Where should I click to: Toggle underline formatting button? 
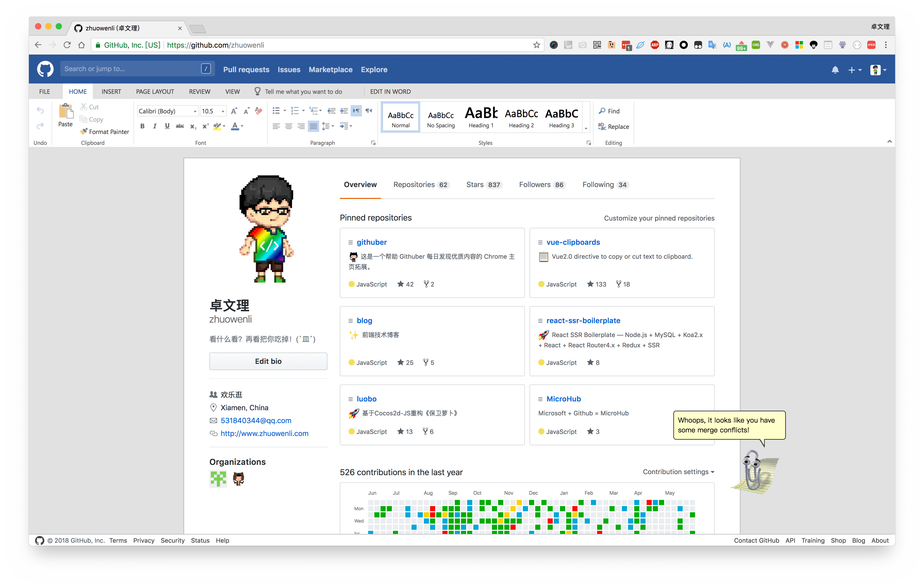pyautogui.click(x=167, y=126)
